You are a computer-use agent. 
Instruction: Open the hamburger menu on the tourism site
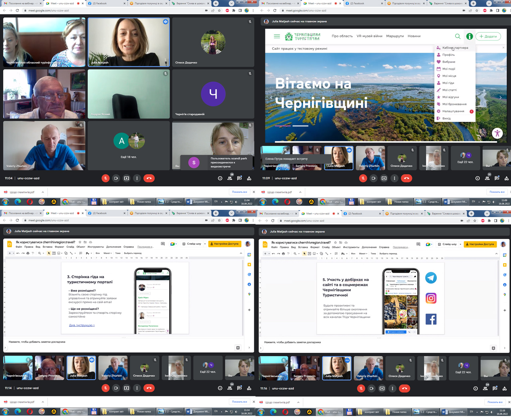[x=277, y=36]
